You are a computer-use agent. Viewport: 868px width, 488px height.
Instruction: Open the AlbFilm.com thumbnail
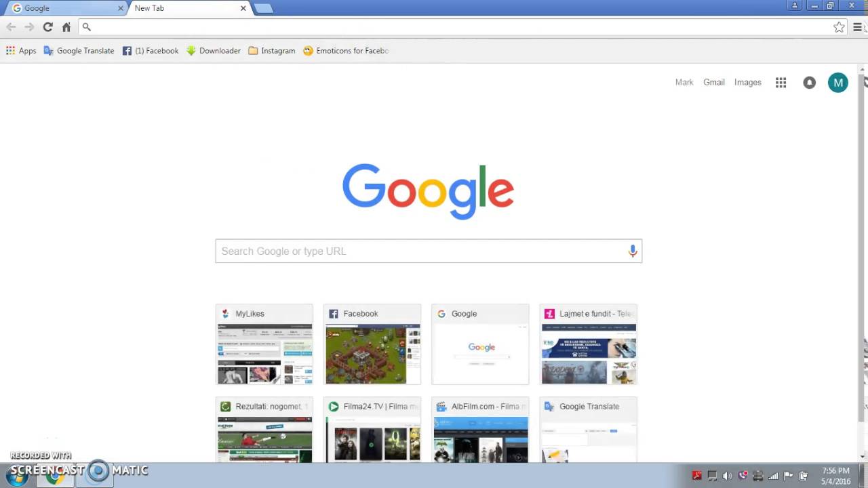coord(480,430)
